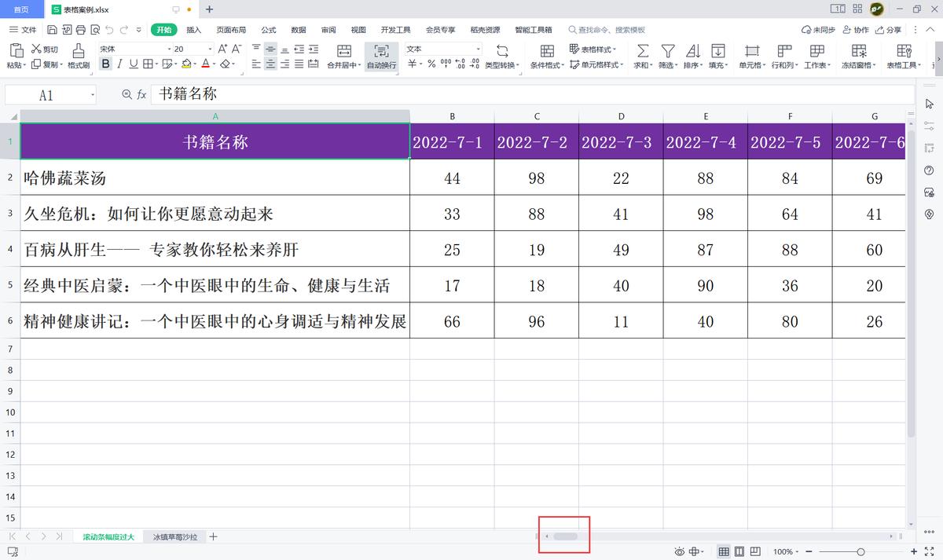Open the 冰镇草莓沙拉 sheet tab

(174, 536)
